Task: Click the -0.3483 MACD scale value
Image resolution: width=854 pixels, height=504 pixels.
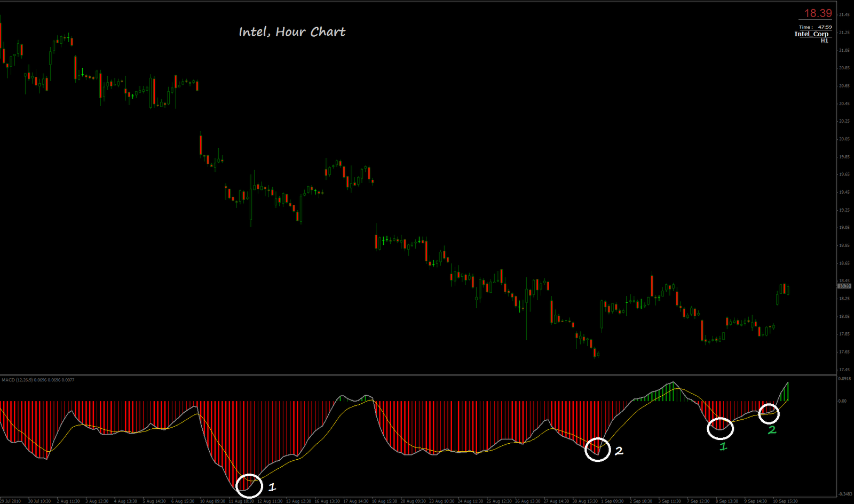Action: [845, 494]
